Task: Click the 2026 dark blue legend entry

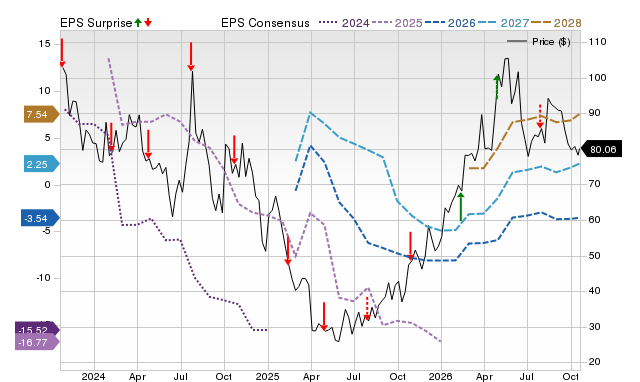Action: (x=450, y=23)
